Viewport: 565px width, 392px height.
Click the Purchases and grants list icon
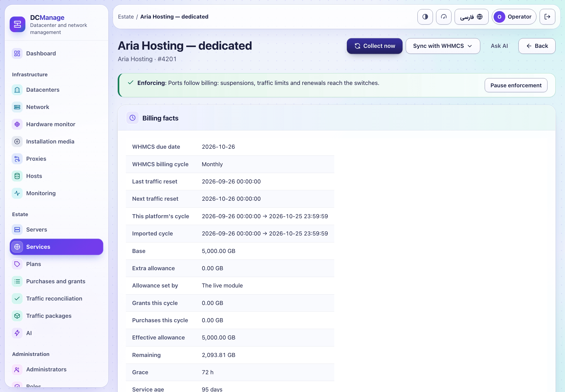click(x=17, y=281)
